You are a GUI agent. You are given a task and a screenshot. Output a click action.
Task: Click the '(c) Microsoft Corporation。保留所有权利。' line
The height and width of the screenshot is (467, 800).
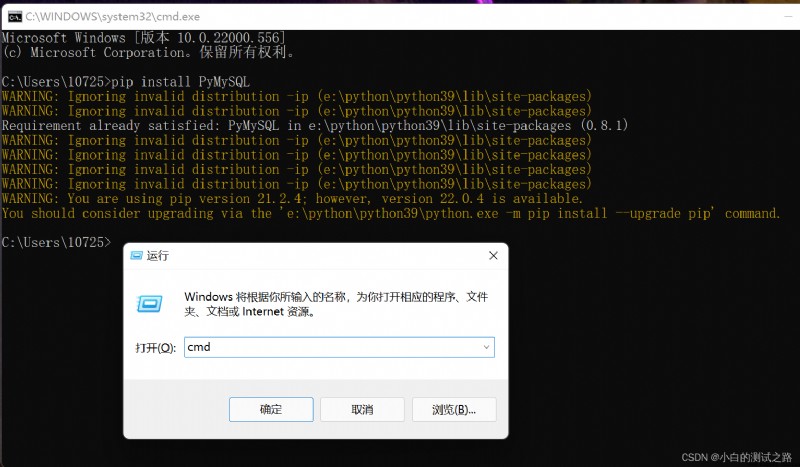point(148,52)
